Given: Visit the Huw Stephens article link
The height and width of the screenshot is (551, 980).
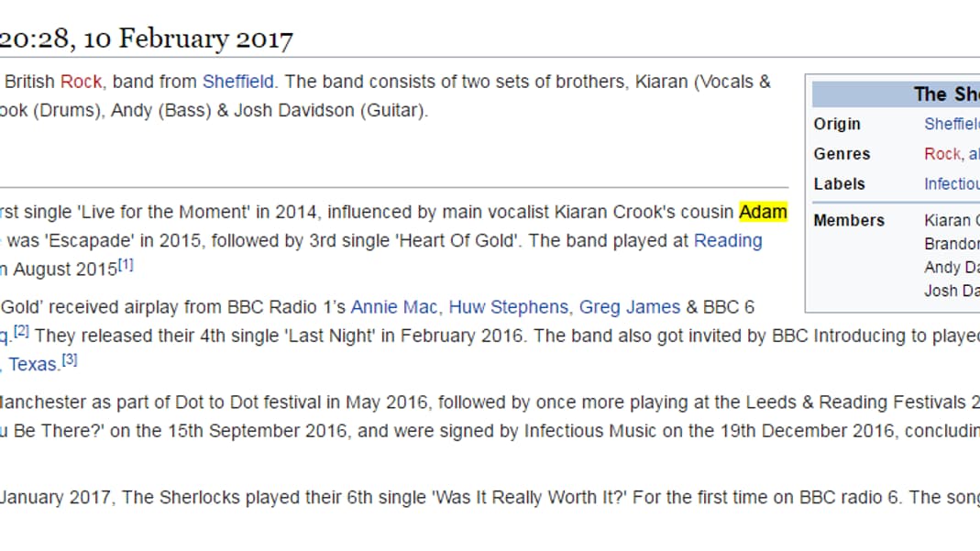Looking at the screenshot, I should [x=509, y=307].
